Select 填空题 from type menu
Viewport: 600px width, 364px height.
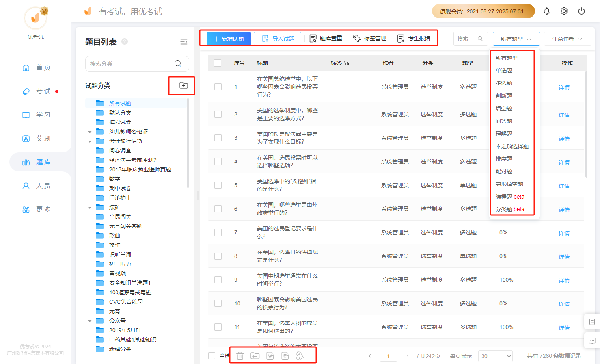click(x=503, y=108)
